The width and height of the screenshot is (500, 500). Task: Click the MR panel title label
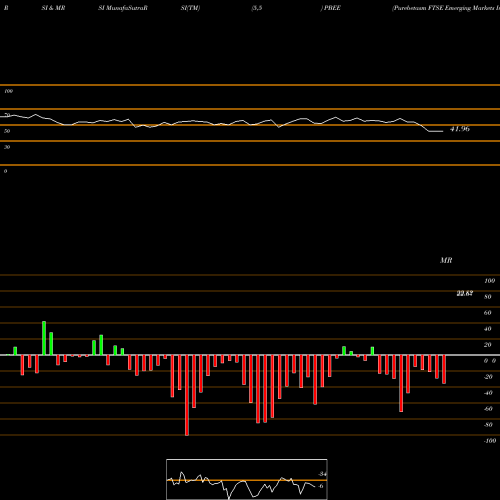click(446, 260)
